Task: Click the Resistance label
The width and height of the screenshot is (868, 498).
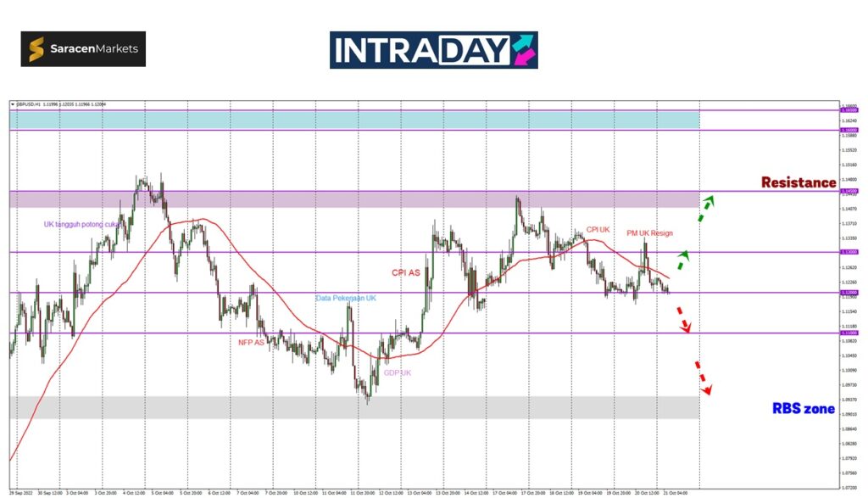Action: [x=798, y=182]
